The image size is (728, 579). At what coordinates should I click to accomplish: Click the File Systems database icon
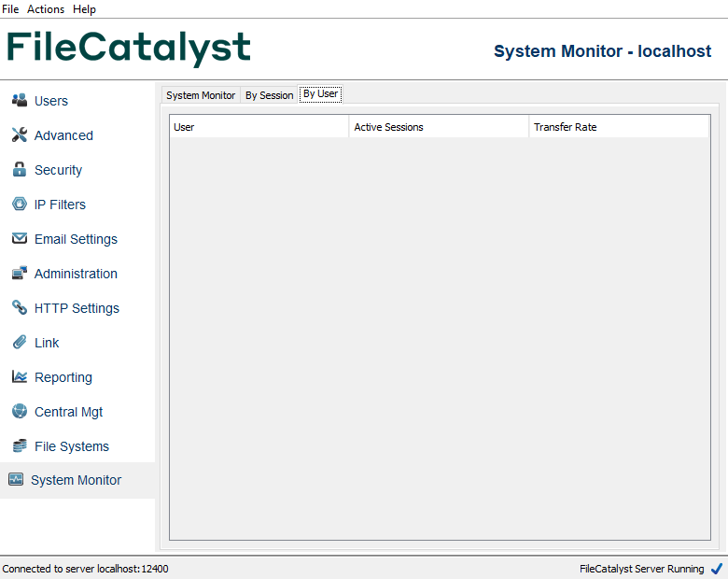click(20, 445)
